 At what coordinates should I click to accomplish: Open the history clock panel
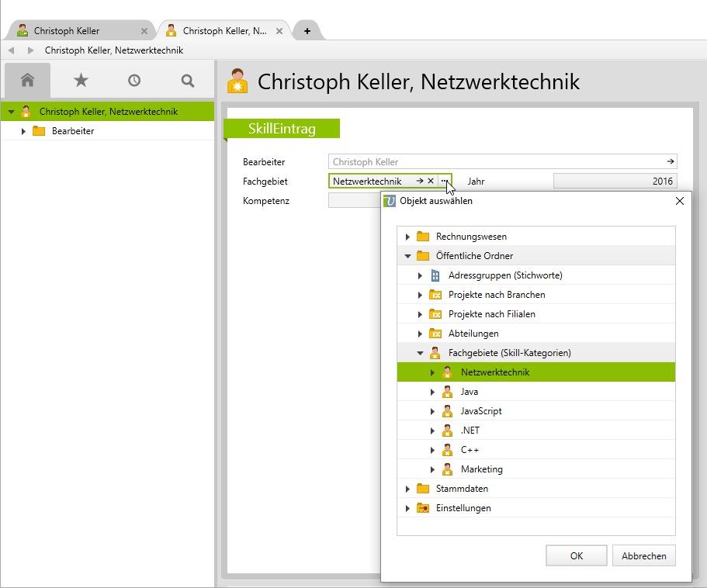134,81
